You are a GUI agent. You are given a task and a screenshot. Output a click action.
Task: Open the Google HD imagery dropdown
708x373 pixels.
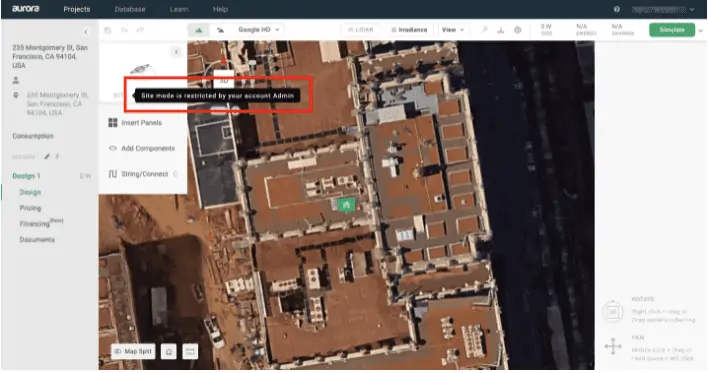point(259,30)
